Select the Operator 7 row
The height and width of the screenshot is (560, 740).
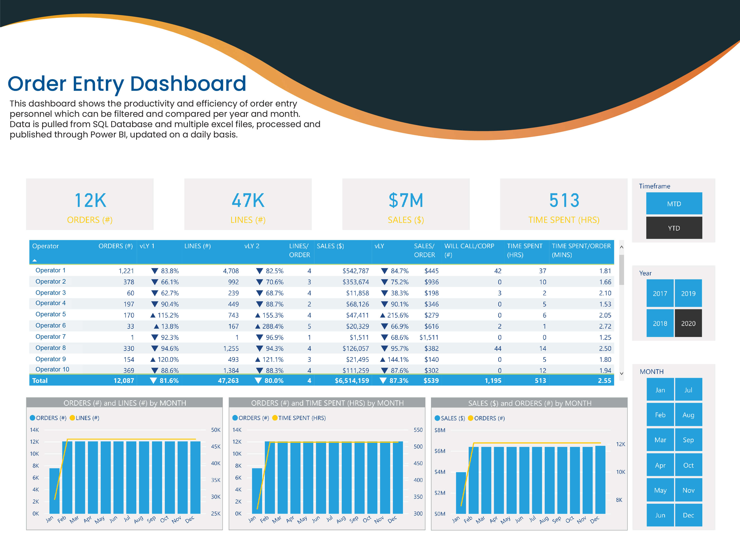pyautogui.click(x=322, y=337)
